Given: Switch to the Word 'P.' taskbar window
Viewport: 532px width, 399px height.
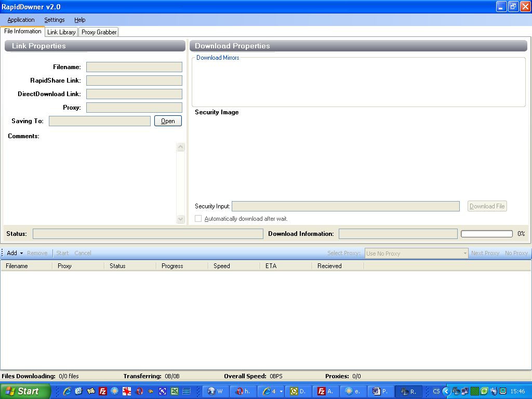Looking at the screenshot, I should point(380,391).
